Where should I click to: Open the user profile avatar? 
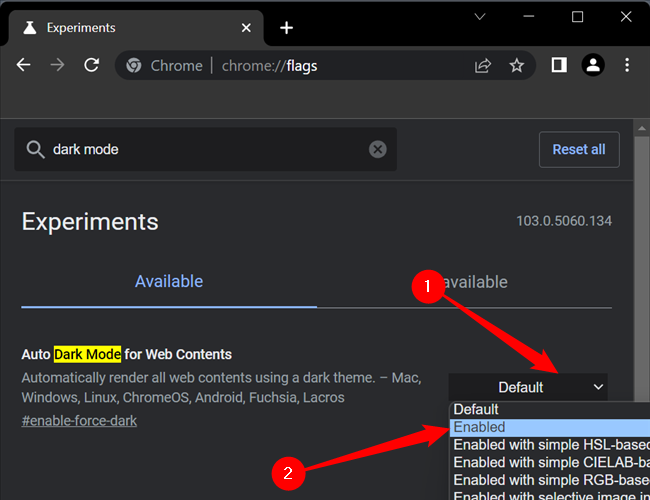click(593, 65)
